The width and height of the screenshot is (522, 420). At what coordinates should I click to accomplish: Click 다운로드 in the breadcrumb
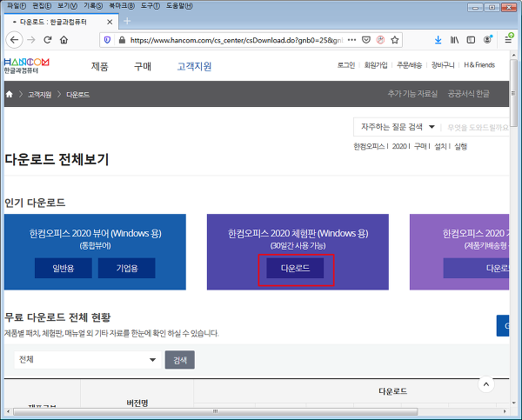click(x=77, y=95)
